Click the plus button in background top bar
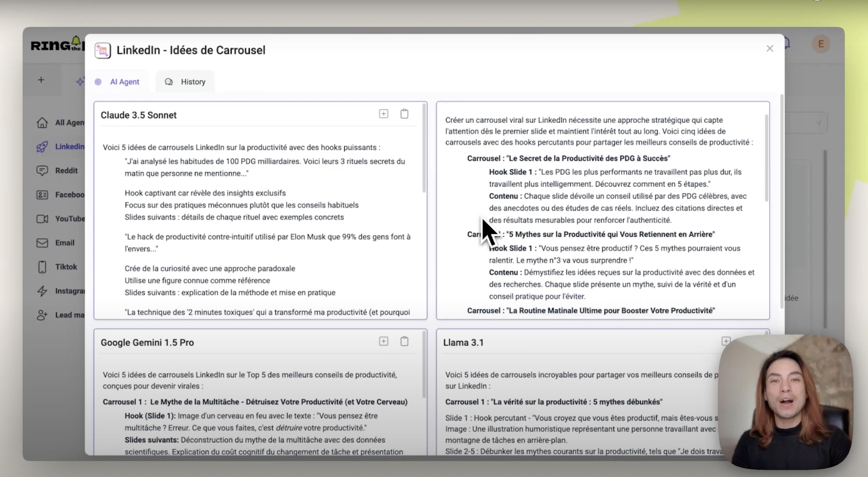Screen dimensions: 868x477 [x=41, y=80]
